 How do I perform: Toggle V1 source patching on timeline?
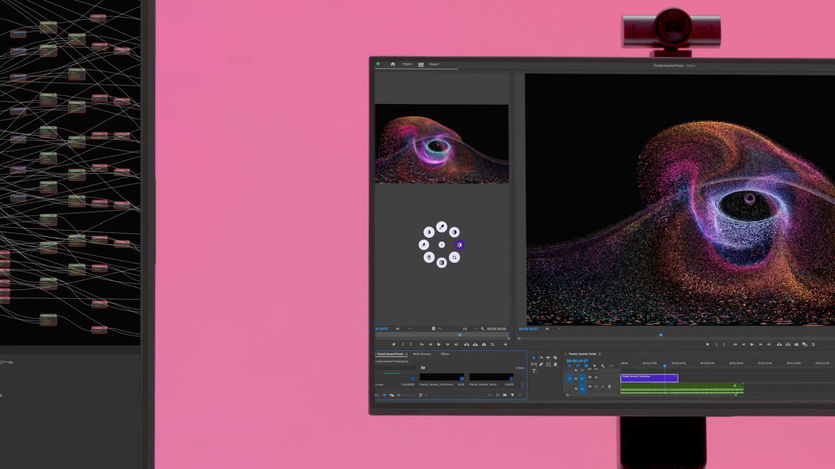pos(570,378)
